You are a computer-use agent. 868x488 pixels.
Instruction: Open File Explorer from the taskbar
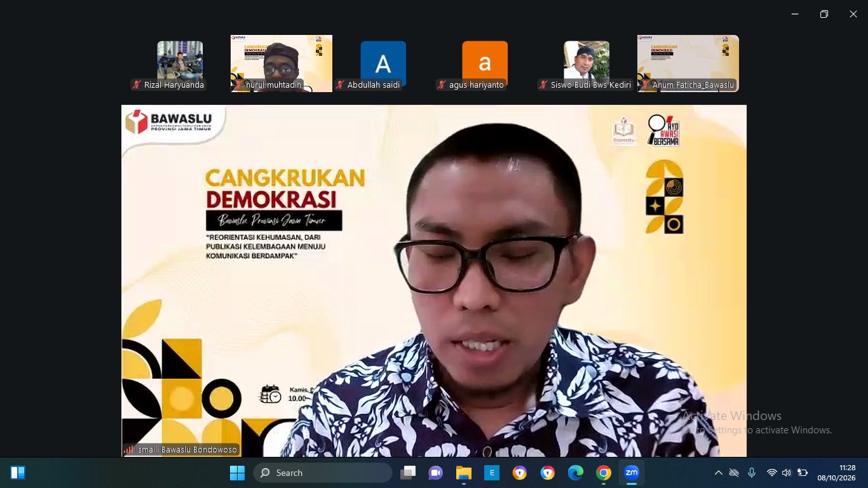coord(464,473)
